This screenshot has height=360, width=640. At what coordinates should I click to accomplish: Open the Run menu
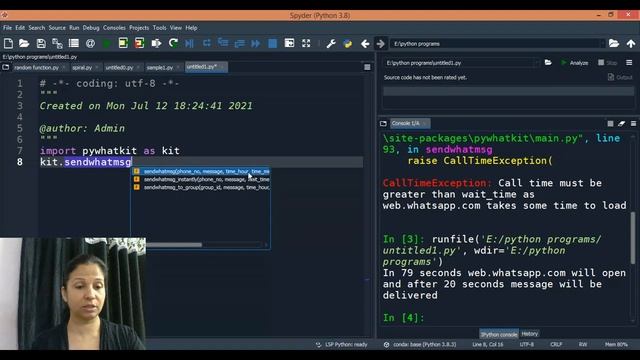74,28
